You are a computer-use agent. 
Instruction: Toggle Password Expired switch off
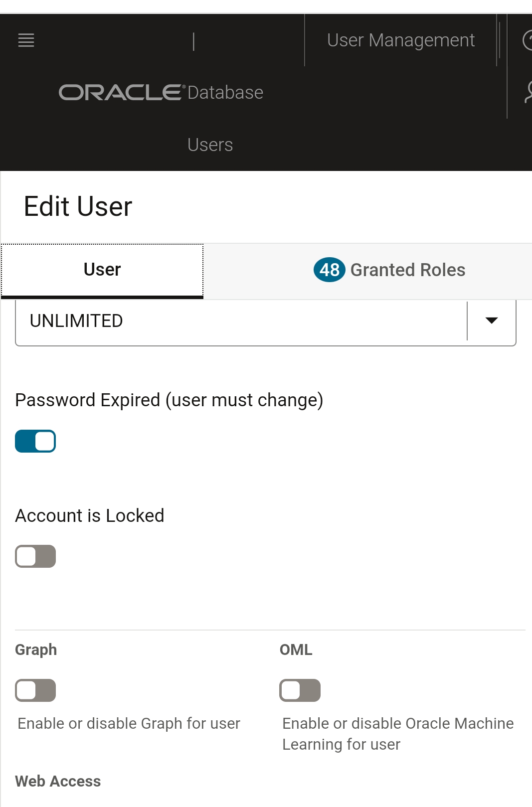point(35,441)
